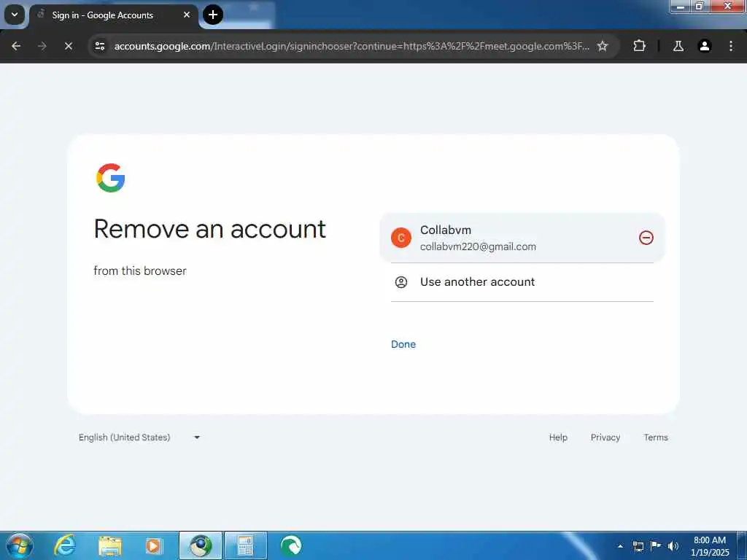Maximize the browser window

700,7
